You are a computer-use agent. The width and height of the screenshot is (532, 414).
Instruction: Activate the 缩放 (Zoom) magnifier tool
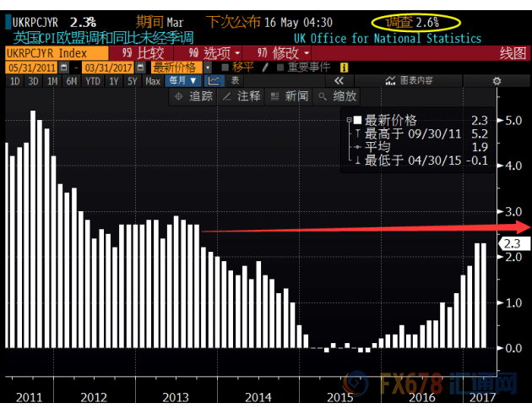coord(337,96)
